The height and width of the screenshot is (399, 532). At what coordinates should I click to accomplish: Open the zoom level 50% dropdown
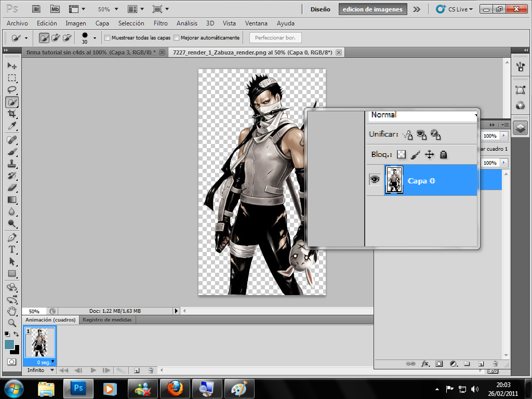116,9
